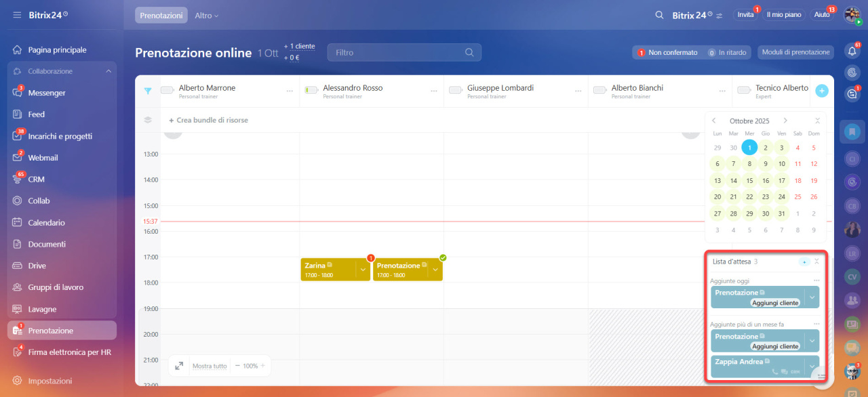Open Alberto Marrone's three-dot options menu

click(x=290, y=91)
